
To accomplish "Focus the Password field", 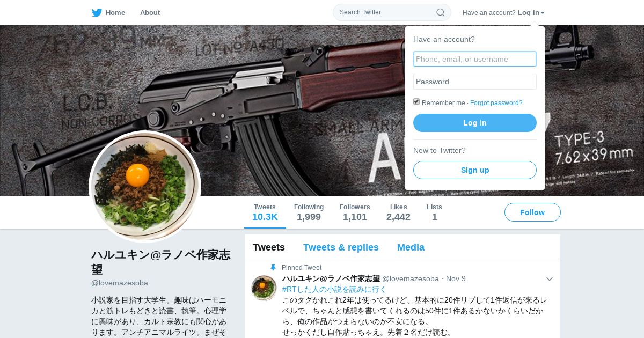I will click(475, 82).
